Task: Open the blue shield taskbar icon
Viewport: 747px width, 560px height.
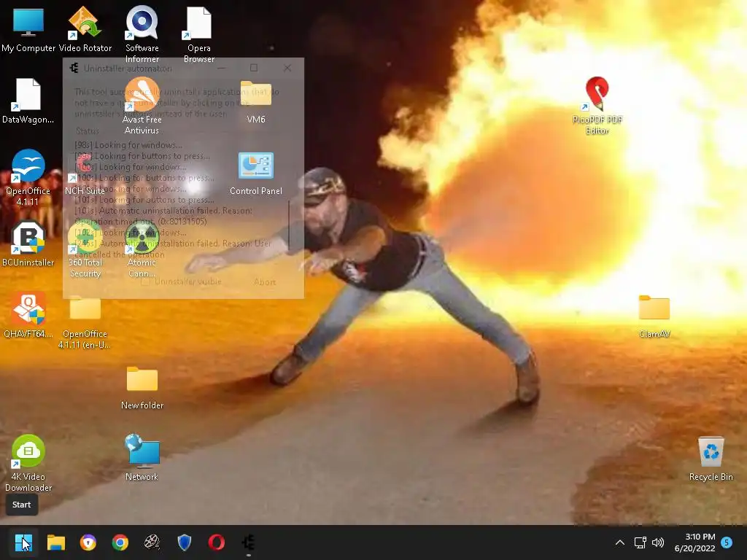Action: click(185, 542)
